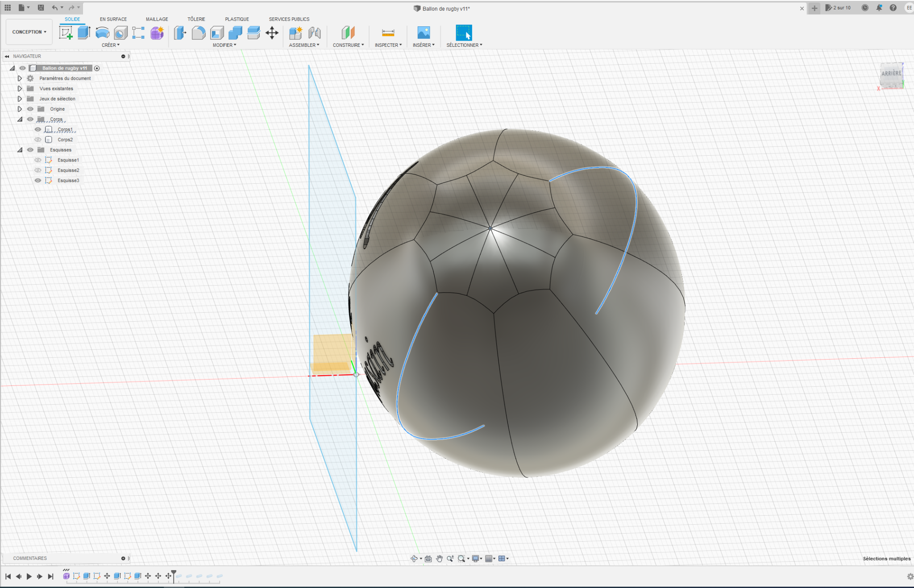Expand Vues existantes node

tap(20, 88)
